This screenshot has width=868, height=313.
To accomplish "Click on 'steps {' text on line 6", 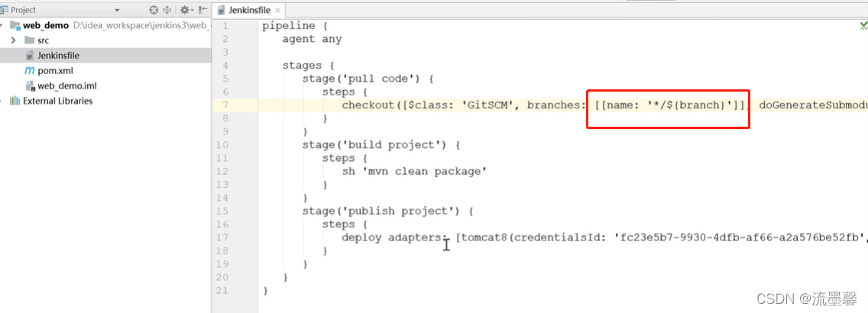I will pos(345,92).
